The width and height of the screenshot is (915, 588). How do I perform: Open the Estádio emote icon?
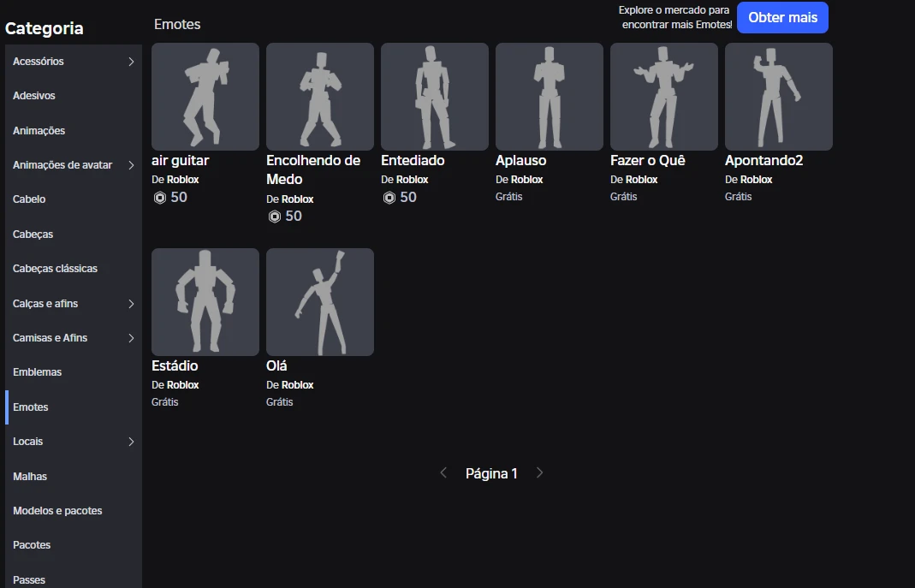pyautogui.click(x=205, y=302)
